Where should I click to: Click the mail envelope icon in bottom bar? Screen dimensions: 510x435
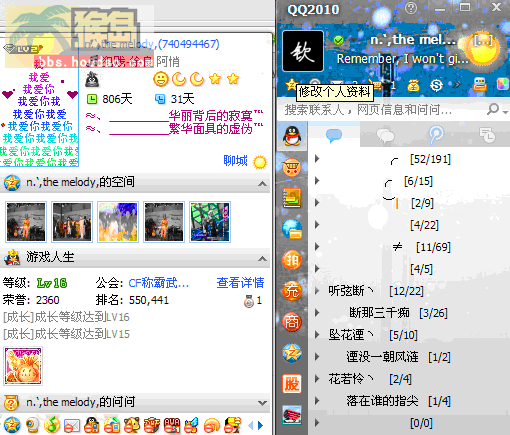coord(72,426)
